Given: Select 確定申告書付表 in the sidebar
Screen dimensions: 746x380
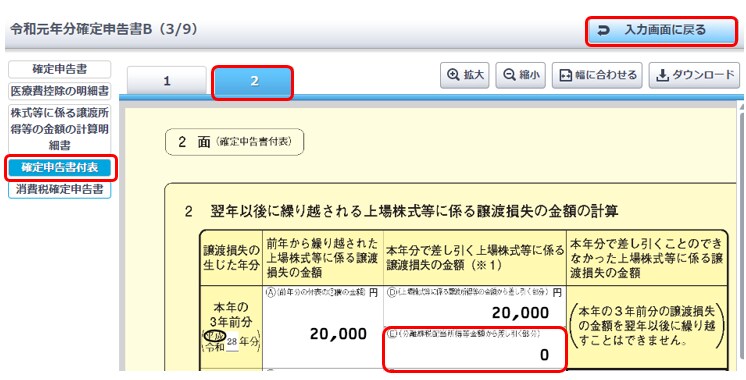Looking at the screenshot, I should pos(59,167).
